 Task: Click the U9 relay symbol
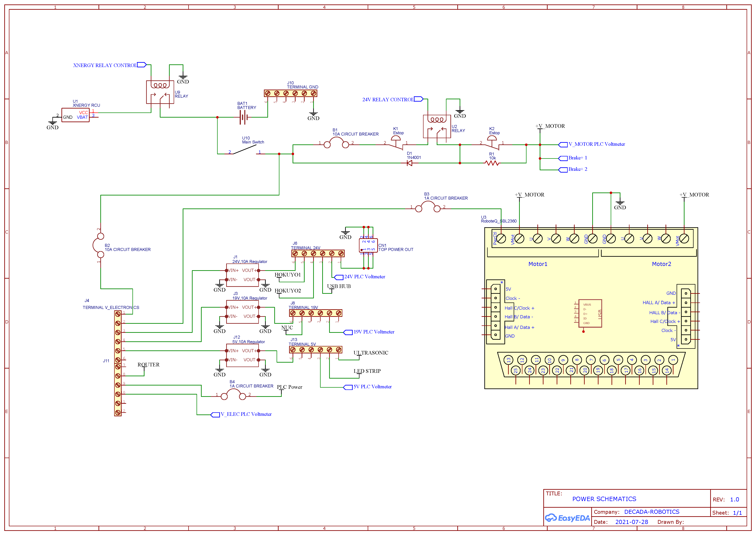point(160,92)
